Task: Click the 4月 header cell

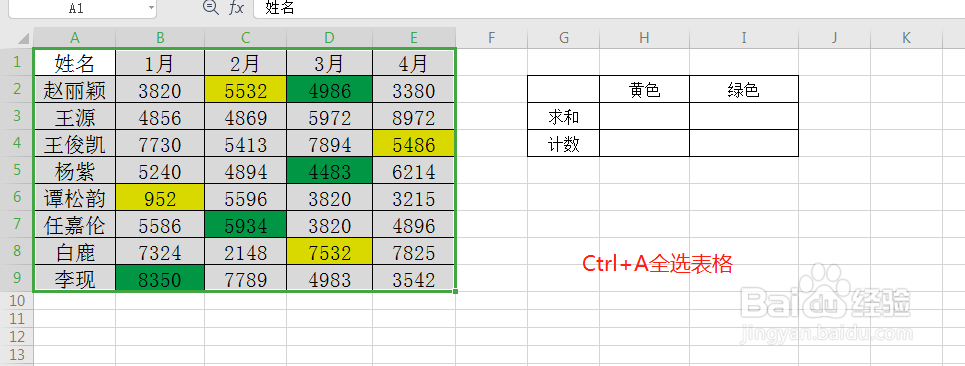Action: (x=414, y=62)
